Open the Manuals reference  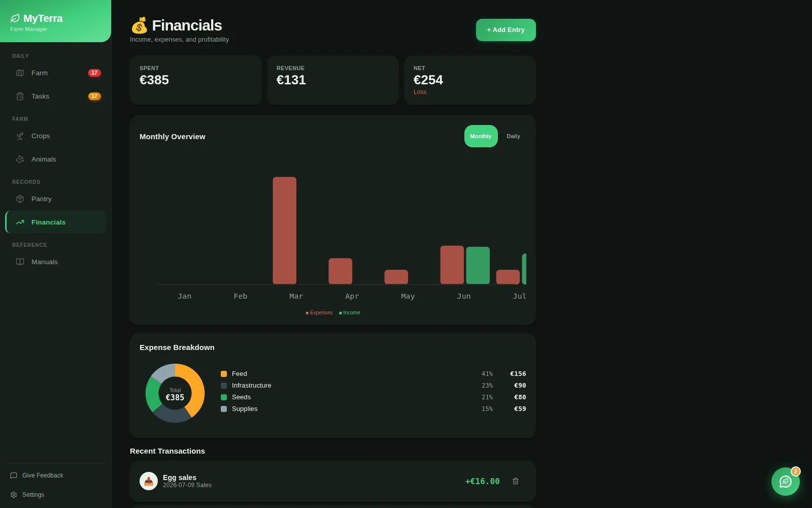point(56,262)
